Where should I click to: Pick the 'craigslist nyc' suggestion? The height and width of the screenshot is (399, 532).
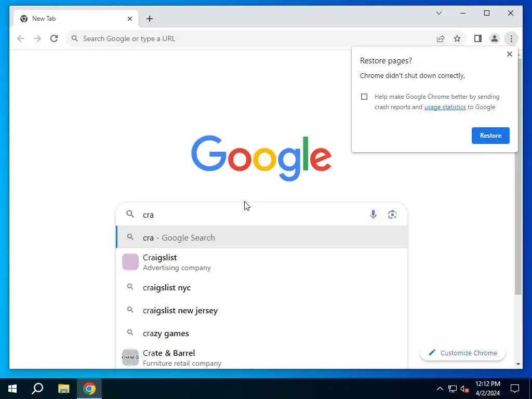[x=262, y=287]
